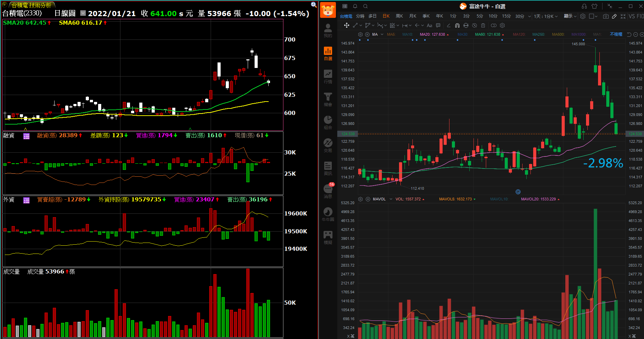Click the purple list icon beside 融資

coord(26,136)
